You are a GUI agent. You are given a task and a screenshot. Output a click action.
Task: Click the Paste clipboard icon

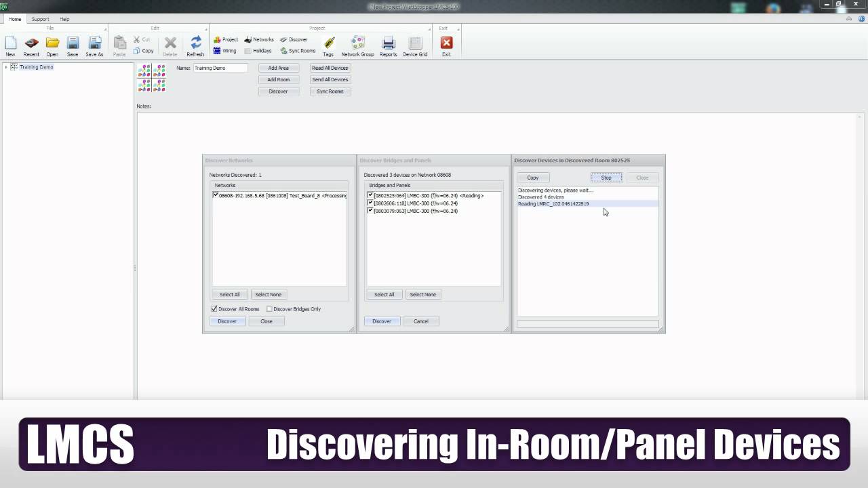[119, 46]
